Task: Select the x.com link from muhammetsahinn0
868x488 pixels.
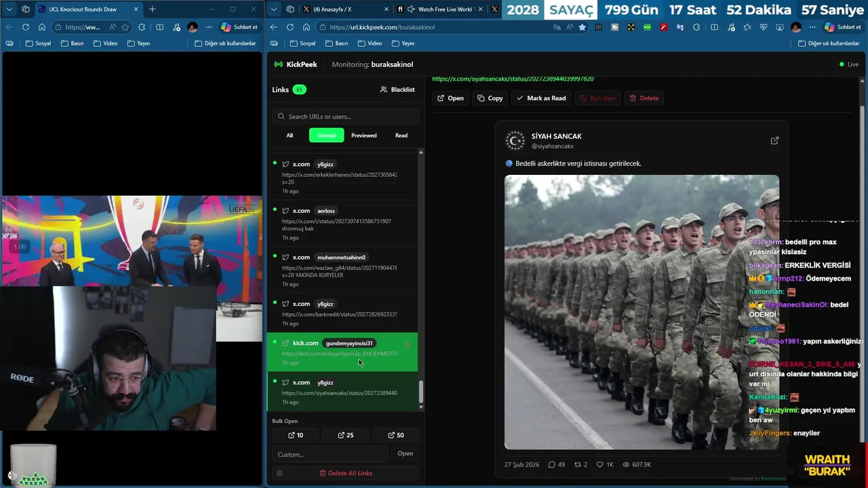Action: 342,270
